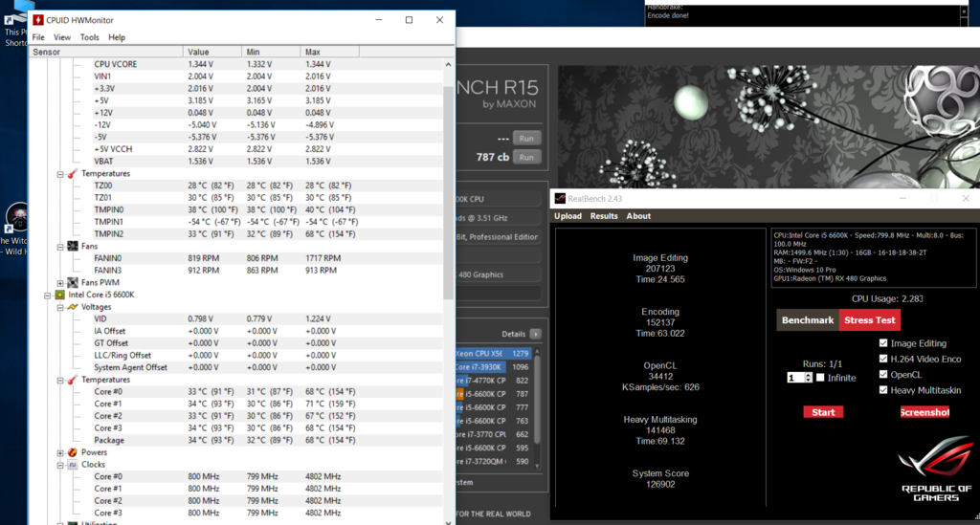
Task: Click the Clocks section icon
Action: pos(73,465)
